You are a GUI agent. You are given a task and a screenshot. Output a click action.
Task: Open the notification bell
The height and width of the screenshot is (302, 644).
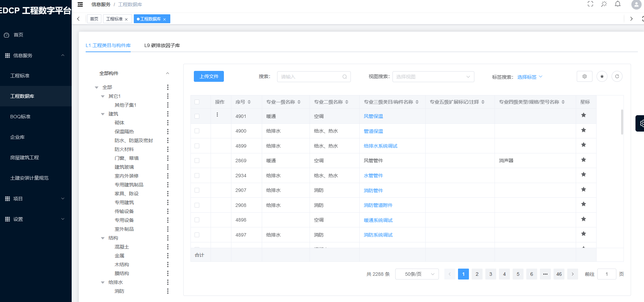[618, 4]
